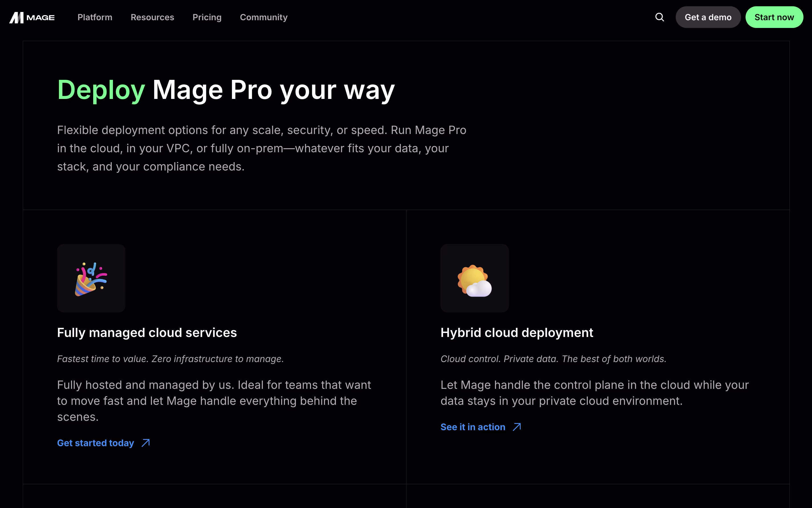Click the green Start now button

click(x=774, y=17)
